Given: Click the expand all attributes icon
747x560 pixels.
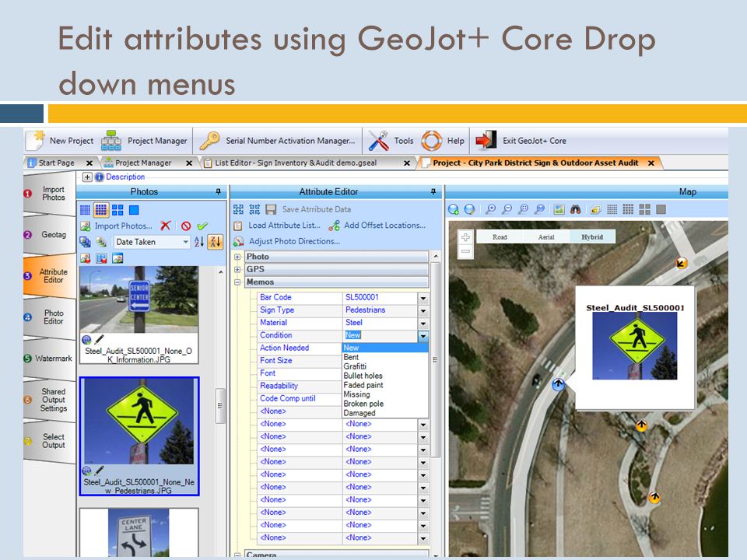Looking at the screenshot, I should click(x=238, y=209).
